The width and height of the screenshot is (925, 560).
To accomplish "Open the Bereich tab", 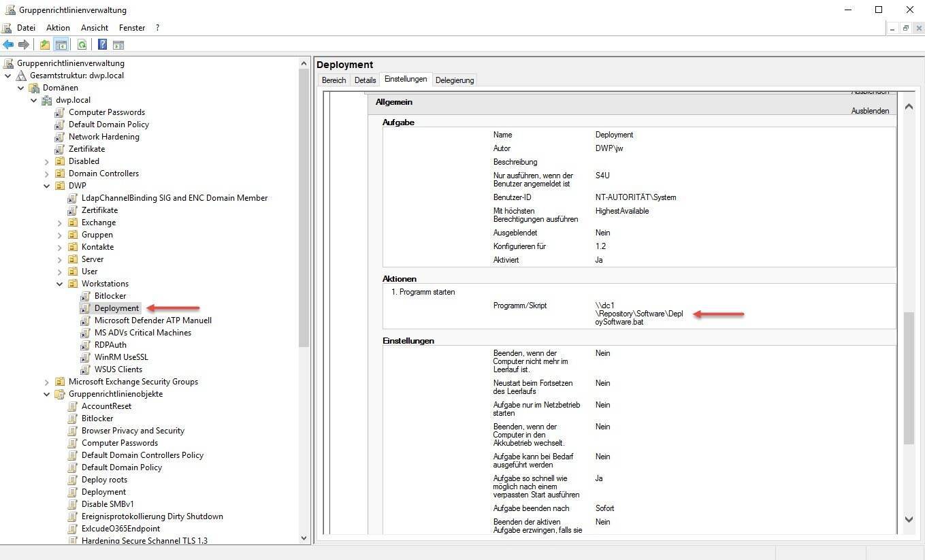I will coord(334,80).
